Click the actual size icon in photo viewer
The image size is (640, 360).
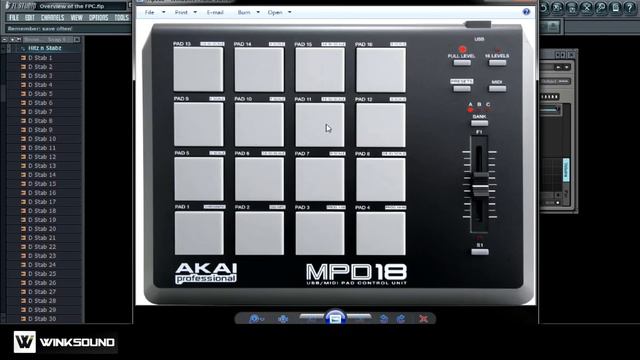click(x=283, y=319)
